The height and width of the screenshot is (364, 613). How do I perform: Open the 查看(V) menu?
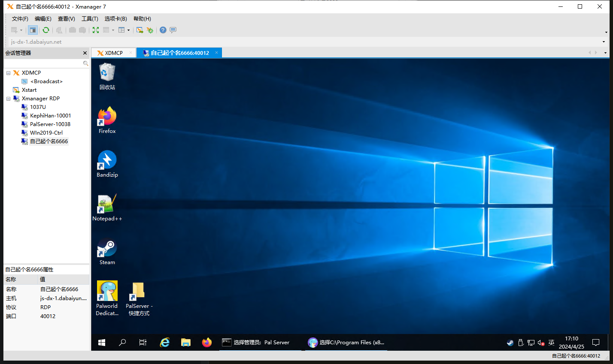[67, 19]
